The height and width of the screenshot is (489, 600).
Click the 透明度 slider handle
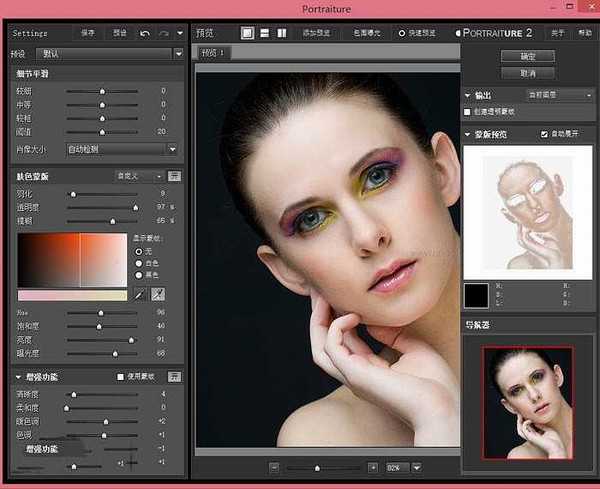tap(135, 207)
